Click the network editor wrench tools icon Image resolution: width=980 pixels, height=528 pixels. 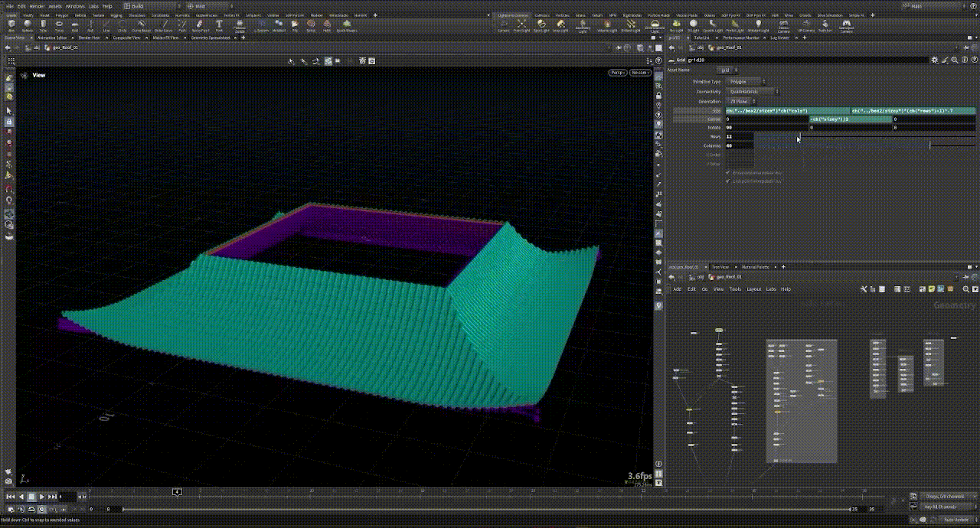[864, 289]
